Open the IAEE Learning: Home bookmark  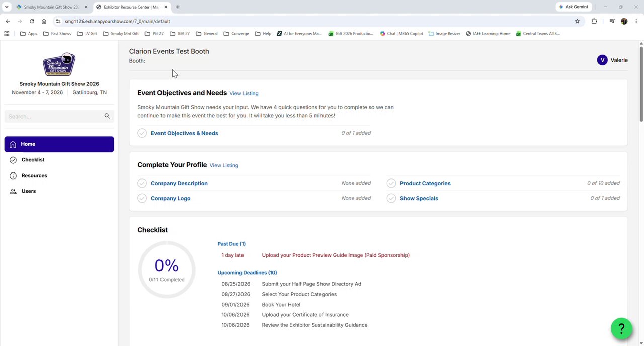click(x=488, y=34)
